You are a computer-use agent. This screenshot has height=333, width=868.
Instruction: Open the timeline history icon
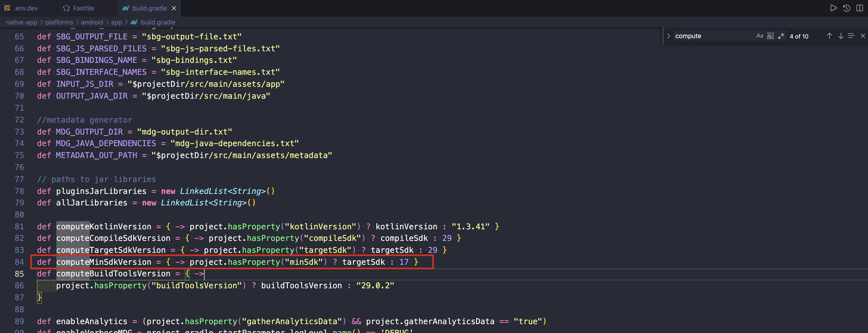[846, 8]
